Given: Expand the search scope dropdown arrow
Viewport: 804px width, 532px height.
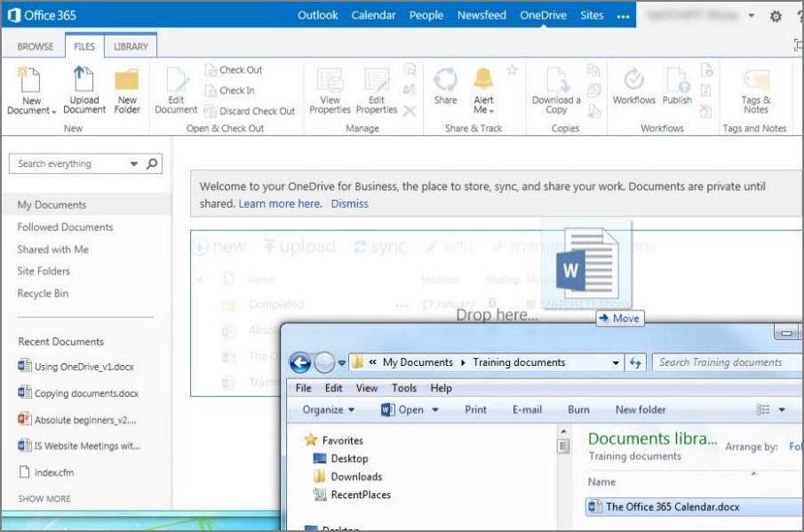Looking at the screenshot, I should coord(134,164).
